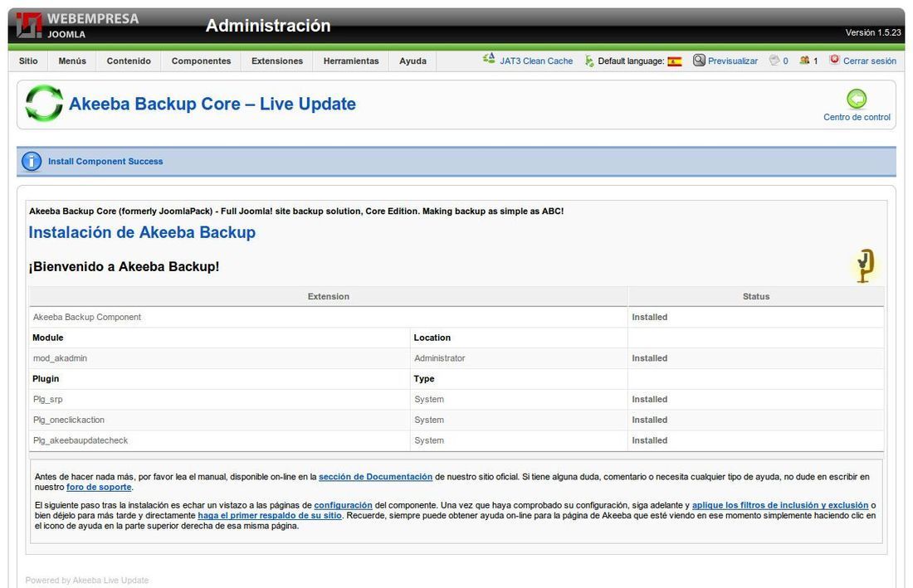The height and width of the screenshot is (588, 913).
Task: Click the System type cell for Plg_oneclickaction
Action: 429,420
